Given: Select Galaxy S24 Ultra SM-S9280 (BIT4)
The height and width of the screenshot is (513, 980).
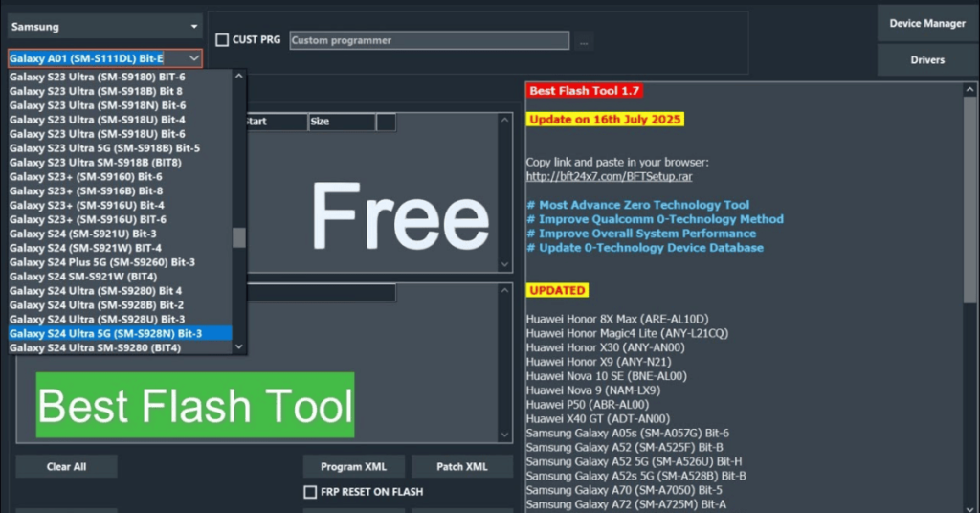Looking at the screenshot, I should (120, 348).
